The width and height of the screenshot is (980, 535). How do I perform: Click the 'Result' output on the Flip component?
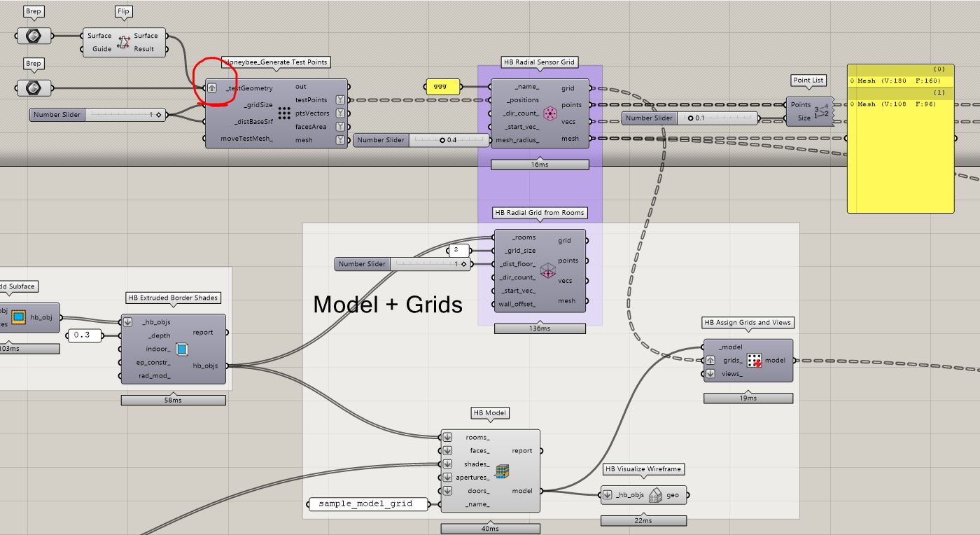(x=144, y=49)
